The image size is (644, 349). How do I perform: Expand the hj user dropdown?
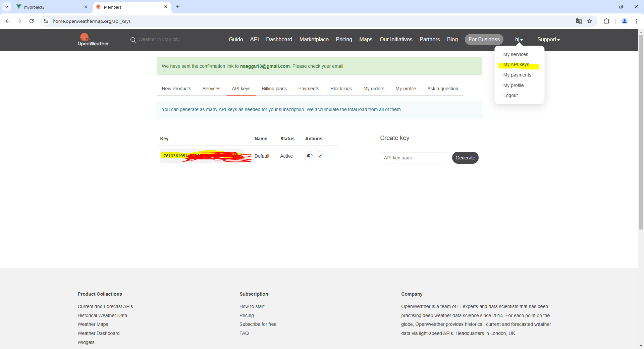pyautogui.click(x=519, y=40)
